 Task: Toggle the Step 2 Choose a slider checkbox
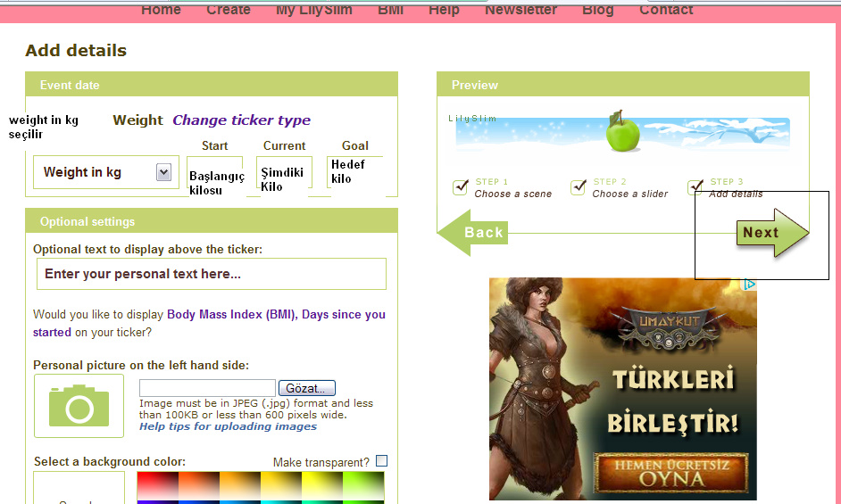579,187
